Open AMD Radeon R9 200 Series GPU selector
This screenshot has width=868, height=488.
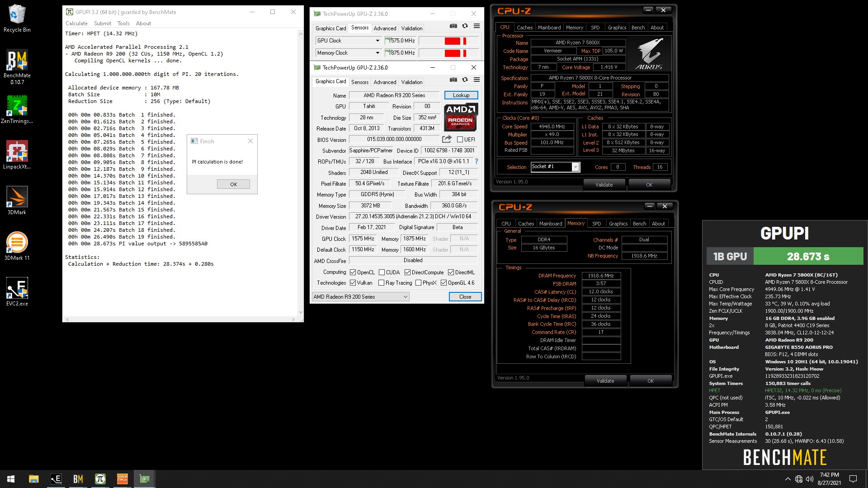pos(360,297)
